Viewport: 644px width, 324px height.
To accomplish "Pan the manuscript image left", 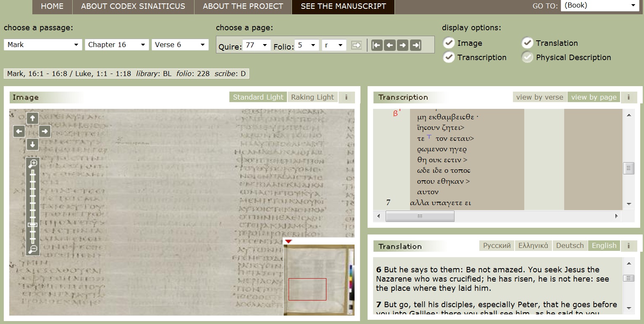I will [x=19, y=132].
